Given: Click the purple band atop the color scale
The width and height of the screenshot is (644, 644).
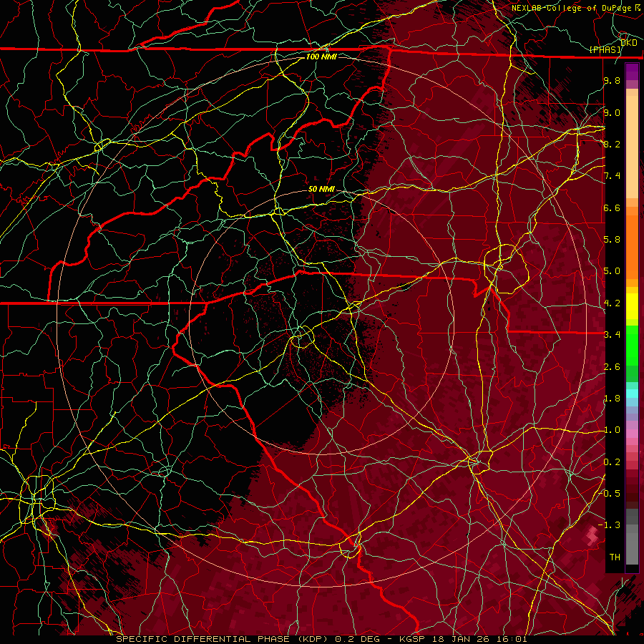Looking at the screenshot, I should coord(632,72).
